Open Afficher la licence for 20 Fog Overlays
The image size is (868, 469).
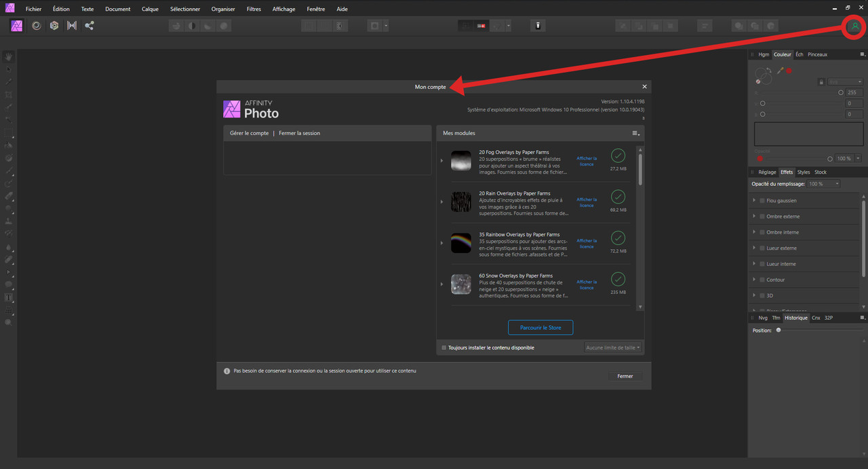coord(587,161)
